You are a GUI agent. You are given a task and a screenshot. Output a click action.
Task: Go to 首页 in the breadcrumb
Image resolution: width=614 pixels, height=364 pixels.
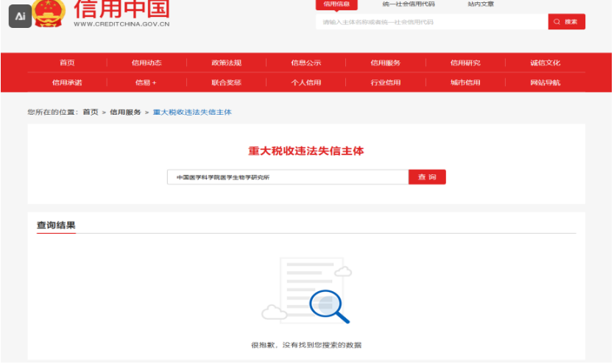pos(91,113)
